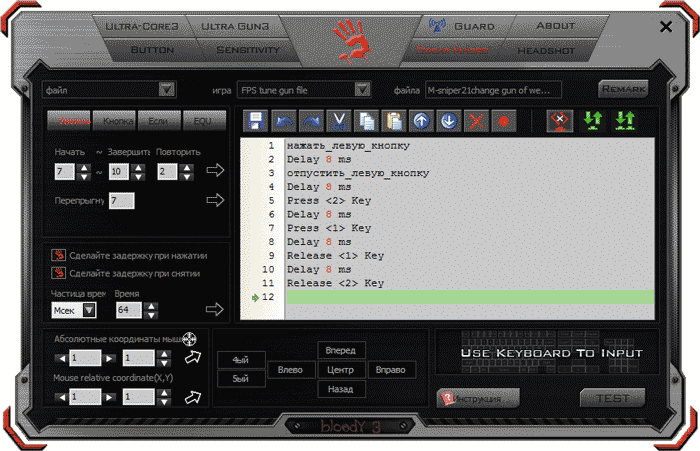Insert absolute coordinates with the arrow icon
Image resolution: width=700 pixels, height=451 pixels.
coord(193,357)
